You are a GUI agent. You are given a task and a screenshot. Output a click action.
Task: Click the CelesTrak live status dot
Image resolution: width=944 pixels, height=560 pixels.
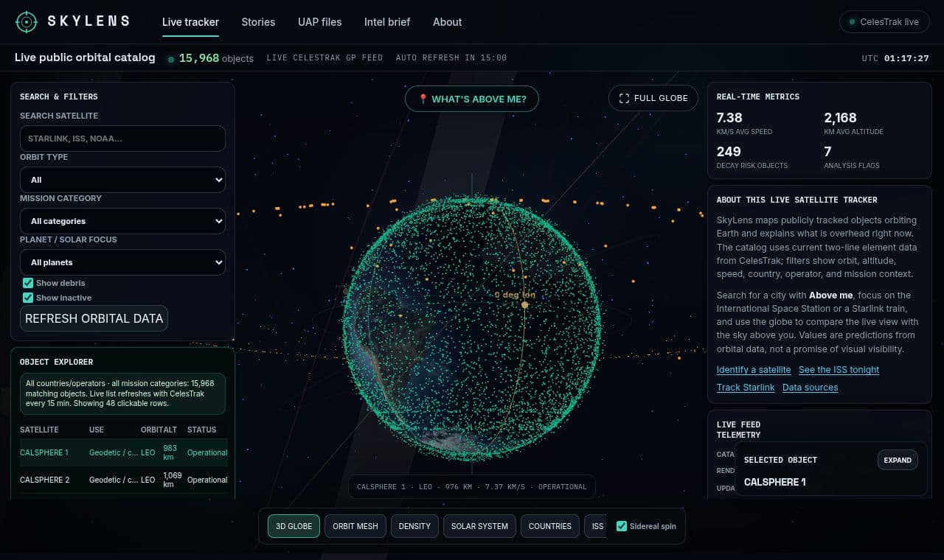click(853, 22)
